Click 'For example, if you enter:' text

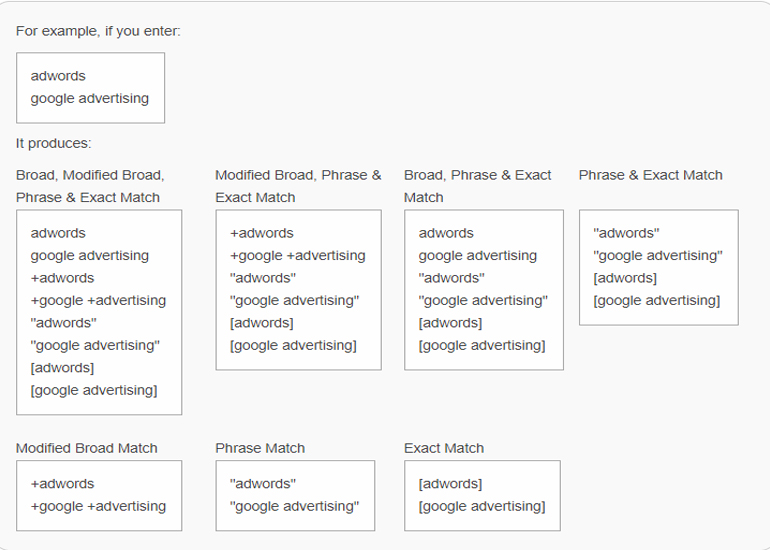[x=98, y=31]
